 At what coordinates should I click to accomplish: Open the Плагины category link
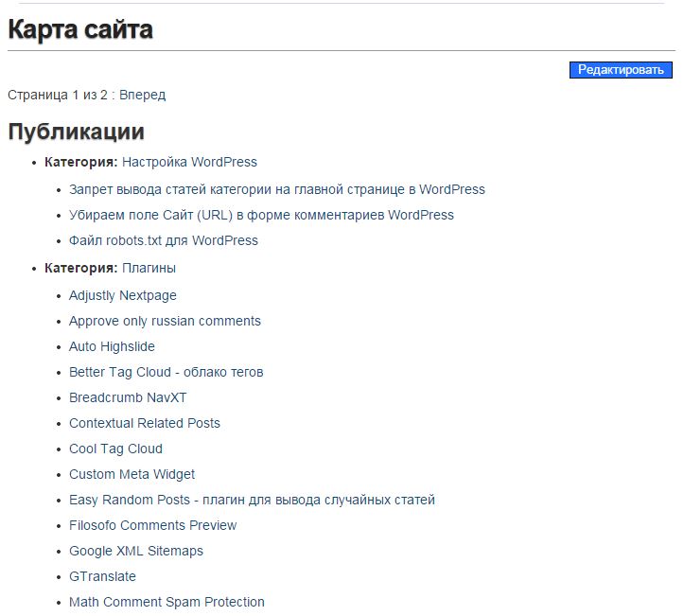[149, 268]
